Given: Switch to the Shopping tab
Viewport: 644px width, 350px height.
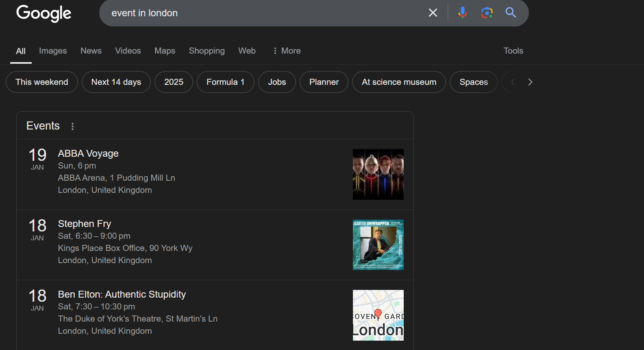Looking at the screenshot, I should pos(207,51).
